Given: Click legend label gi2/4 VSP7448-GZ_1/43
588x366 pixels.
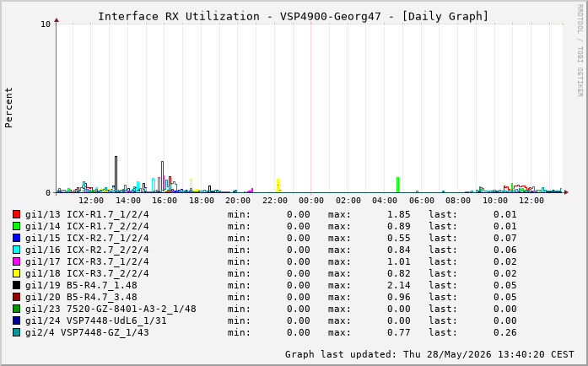Looking at the screenshot, I should [x=87, y=332].
